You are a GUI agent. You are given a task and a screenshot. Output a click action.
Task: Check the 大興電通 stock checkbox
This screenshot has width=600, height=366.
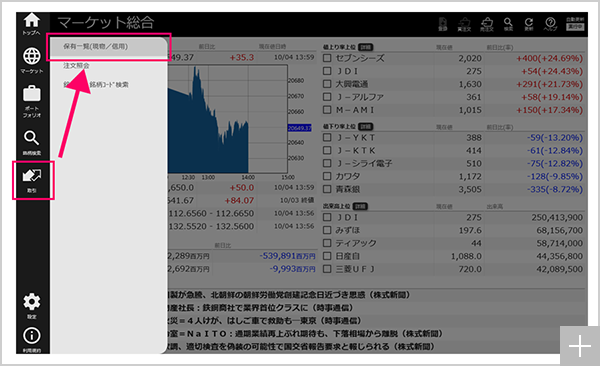327,84
